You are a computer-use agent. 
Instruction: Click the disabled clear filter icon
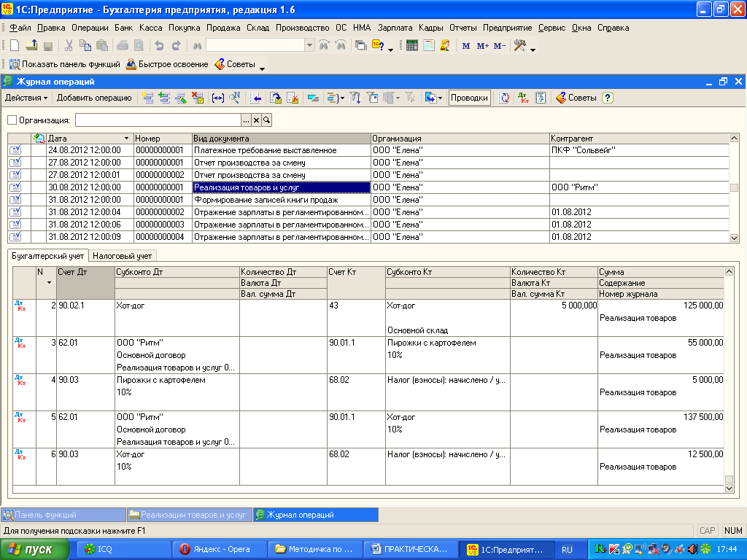(410, 98)
